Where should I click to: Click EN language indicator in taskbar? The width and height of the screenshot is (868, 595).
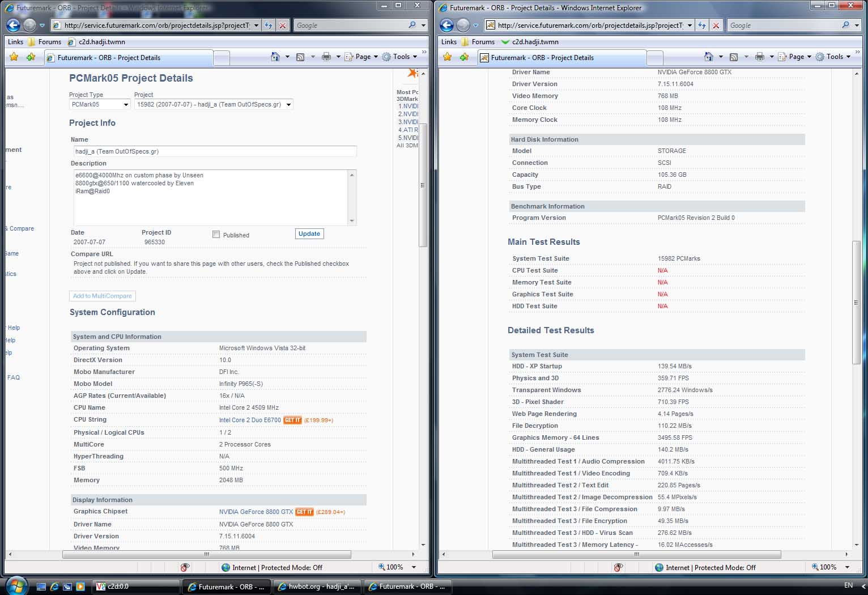pos(848,585)
